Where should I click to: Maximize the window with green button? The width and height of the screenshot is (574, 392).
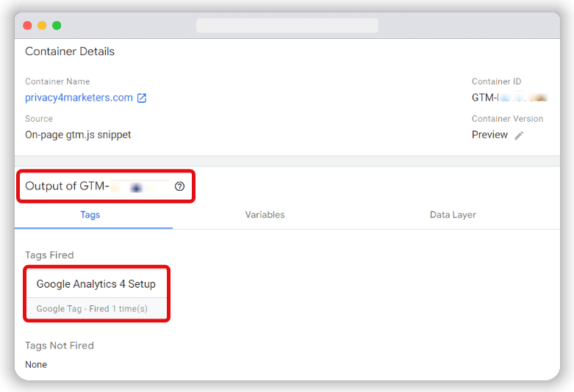[x=57, y=26]
